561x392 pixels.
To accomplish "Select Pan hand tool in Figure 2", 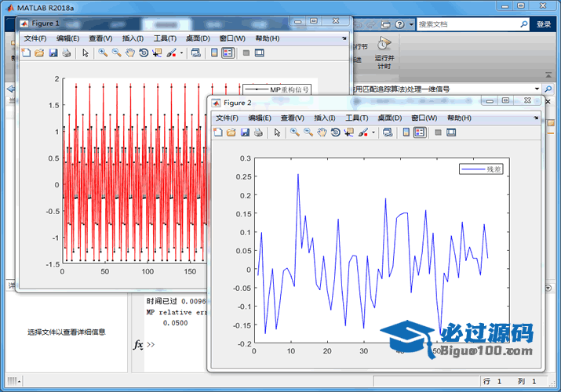I will click(x=322, y=132).
